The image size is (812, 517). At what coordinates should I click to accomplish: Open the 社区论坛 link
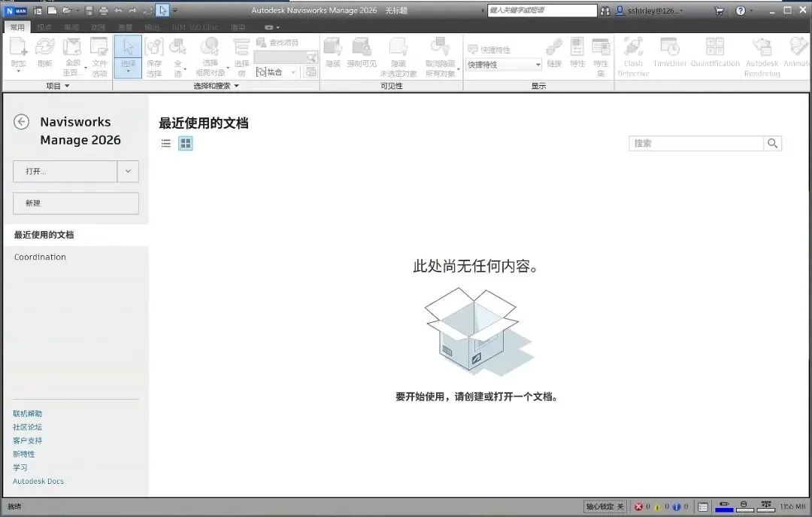pyautogui.click(x=28, y=427)
